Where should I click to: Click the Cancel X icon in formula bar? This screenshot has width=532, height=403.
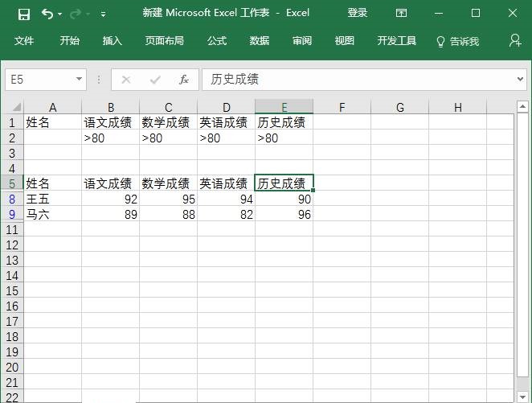126,80
